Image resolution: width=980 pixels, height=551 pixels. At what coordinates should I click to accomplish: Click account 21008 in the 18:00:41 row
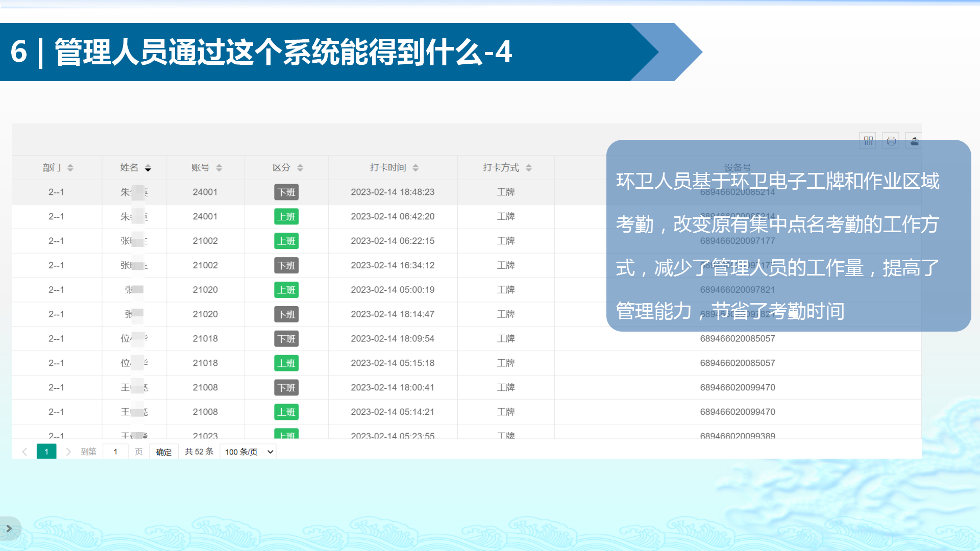(205, 388)
